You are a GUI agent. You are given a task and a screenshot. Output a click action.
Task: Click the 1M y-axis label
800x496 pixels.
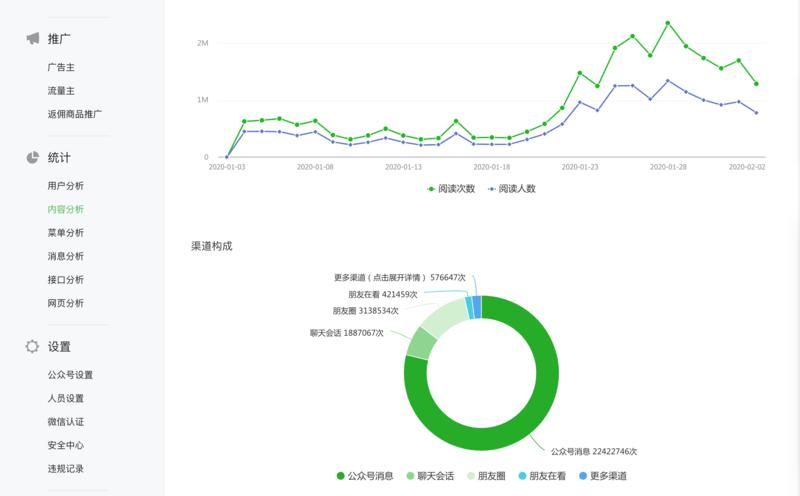[203, 100]
